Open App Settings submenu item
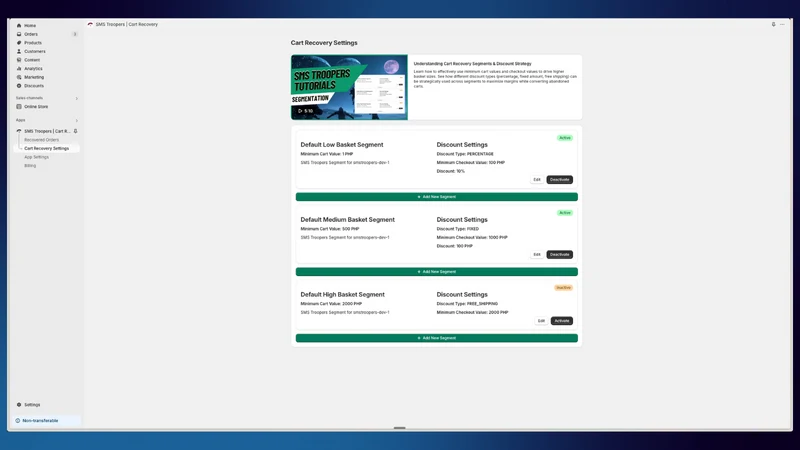 tap(37, 157)
